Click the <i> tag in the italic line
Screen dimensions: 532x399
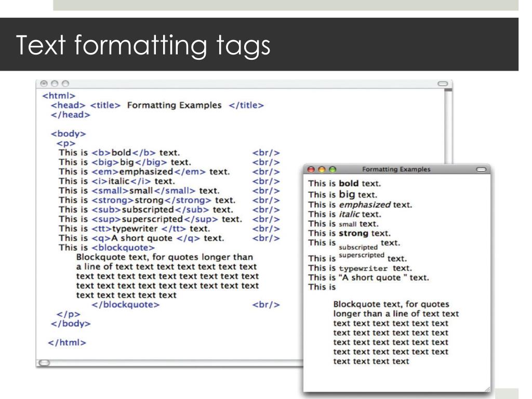coord(100,181)
